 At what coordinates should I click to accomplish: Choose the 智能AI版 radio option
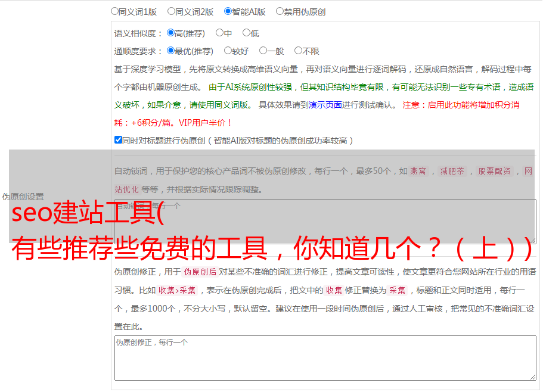(x=228, y=11)
